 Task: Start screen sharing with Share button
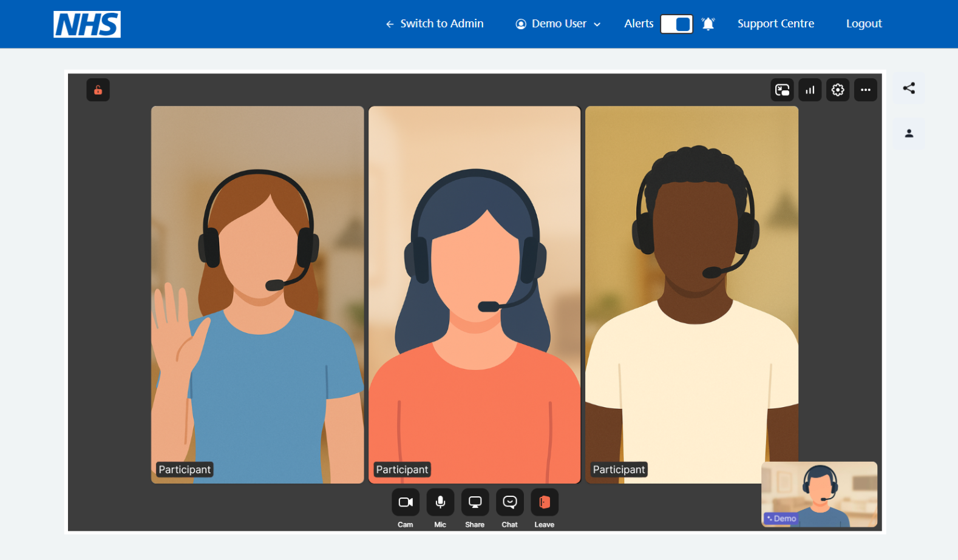475,502
